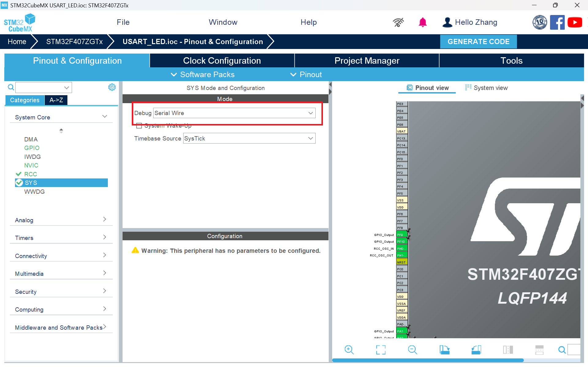Open the Tools tab
The image size is (588, 367).
click(x=512, y=61)
